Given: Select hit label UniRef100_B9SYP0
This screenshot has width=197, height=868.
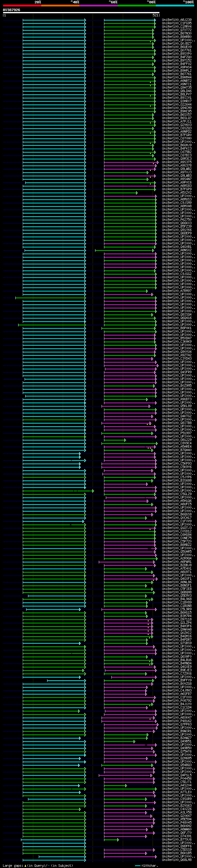Looking at the screenshot, I should [177, 54].
